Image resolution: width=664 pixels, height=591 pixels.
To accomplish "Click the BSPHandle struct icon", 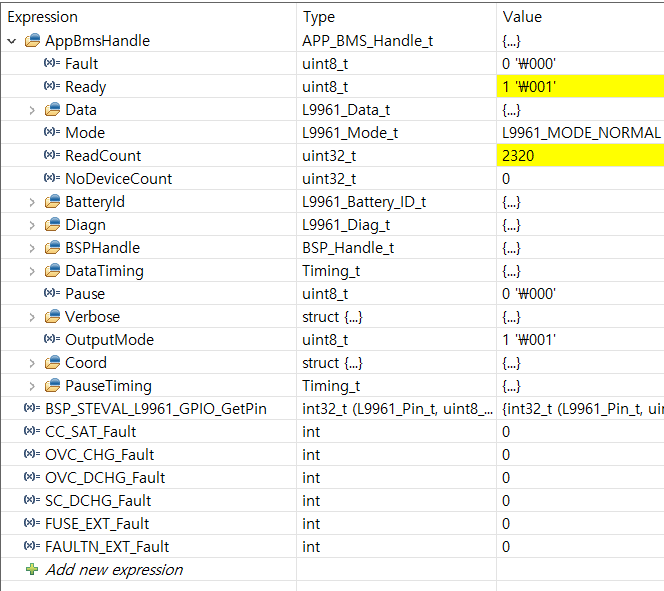I will [53, 248].
